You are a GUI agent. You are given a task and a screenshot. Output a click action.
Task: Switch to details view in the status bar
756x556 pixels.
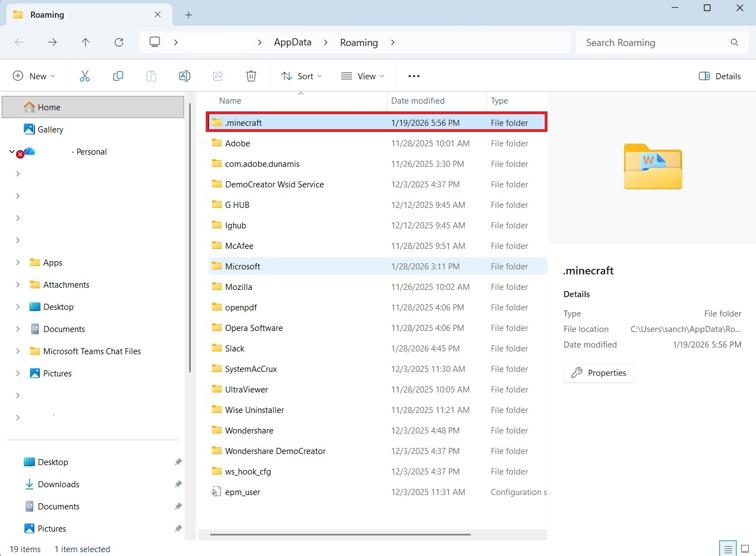pos(727,548)
